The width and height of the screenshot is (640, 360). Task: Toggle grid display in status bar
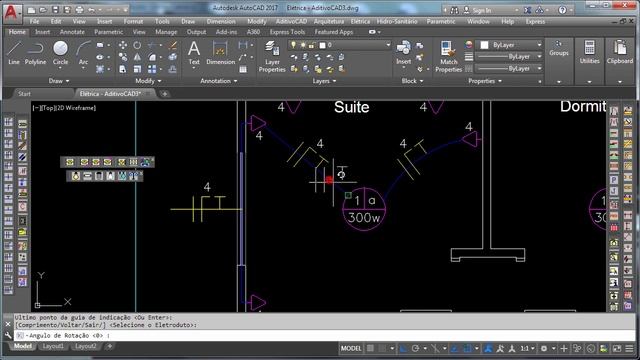point(370,349)
